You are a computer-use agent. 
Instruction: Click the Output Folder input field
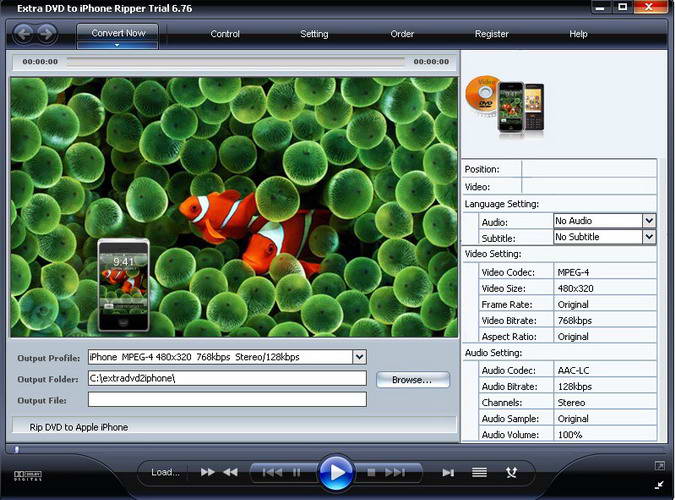pos(227,379)
